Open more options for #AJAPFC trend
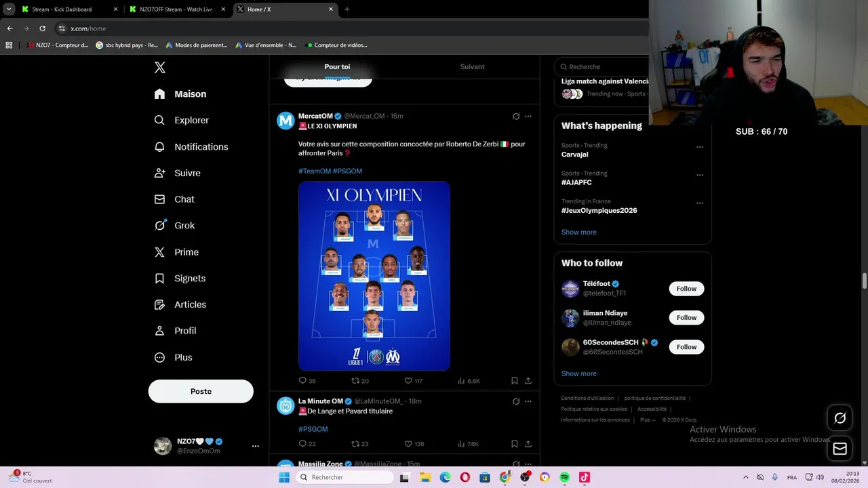 tap(700, 175)
